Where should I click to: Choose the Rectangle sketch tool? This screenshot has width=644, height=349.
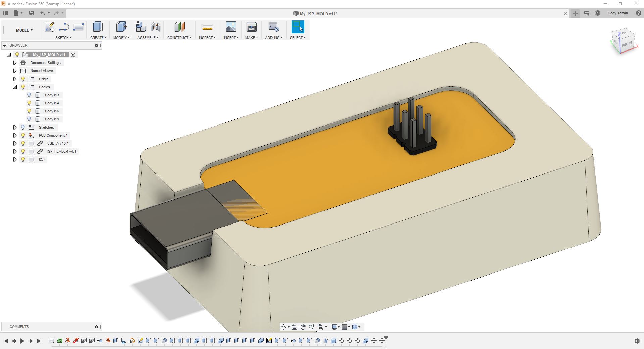[x=78, y=27]
